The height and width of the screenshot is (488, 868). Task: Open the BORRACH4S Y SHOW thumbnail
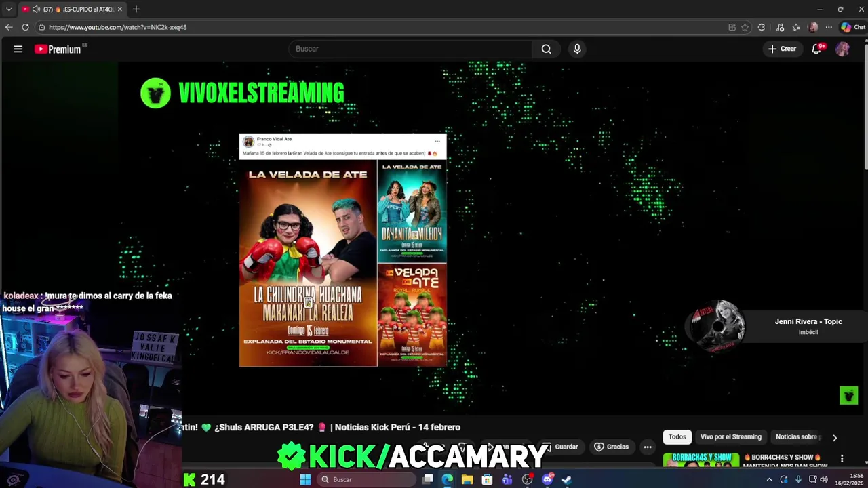701,461
